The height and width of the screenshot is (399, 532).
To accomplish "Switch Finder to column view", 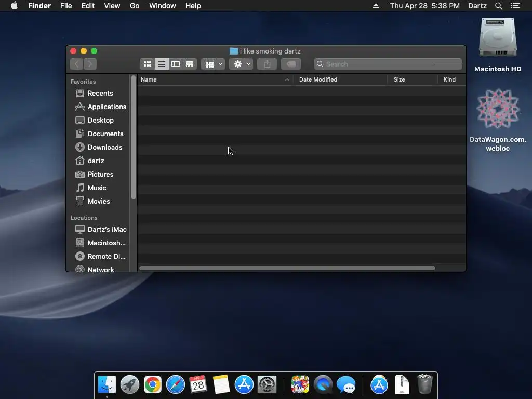I will click(176, 64).
